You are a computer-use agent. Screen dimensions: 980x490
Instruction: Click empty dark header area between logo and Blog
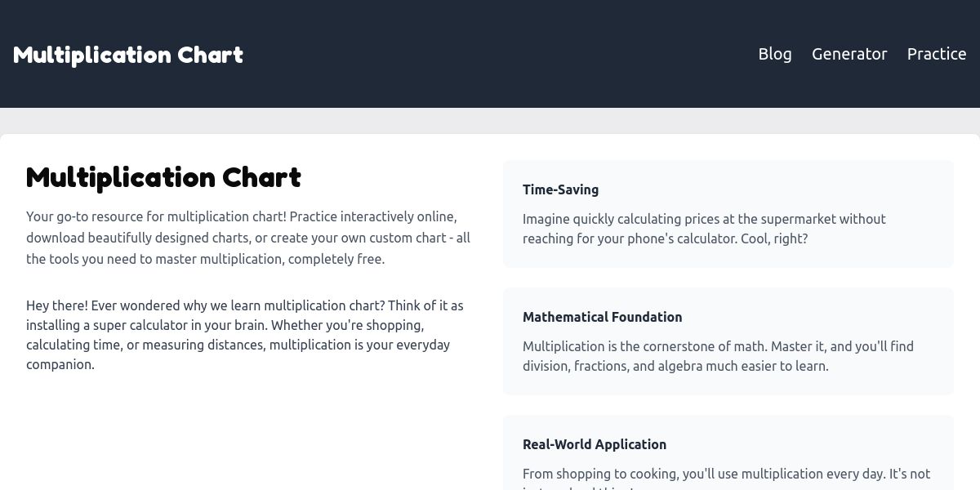[490, 54]
